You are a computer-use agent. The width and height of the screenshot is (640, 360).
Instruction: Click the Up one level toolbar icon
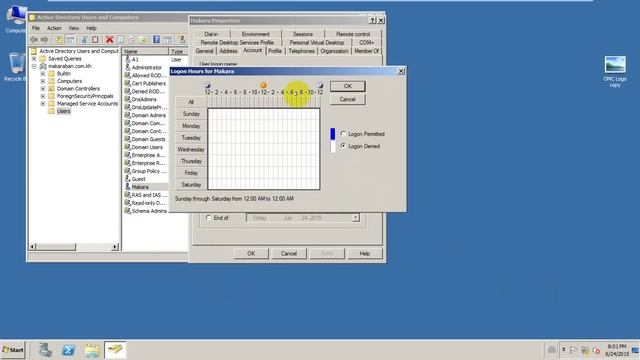click(59, 39)
